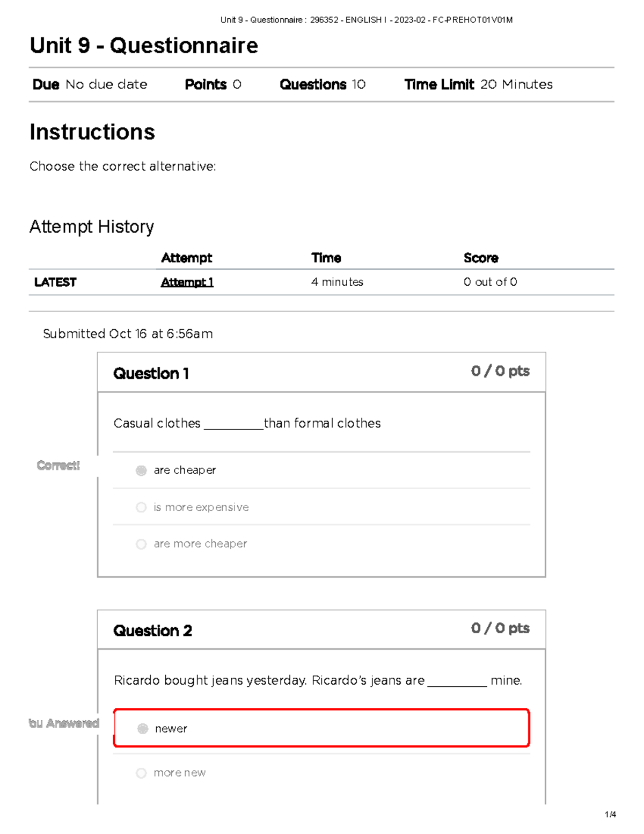644x834 pixels.
Task: Click the page number 1/4 at bottom
Action: coord(610,814)
